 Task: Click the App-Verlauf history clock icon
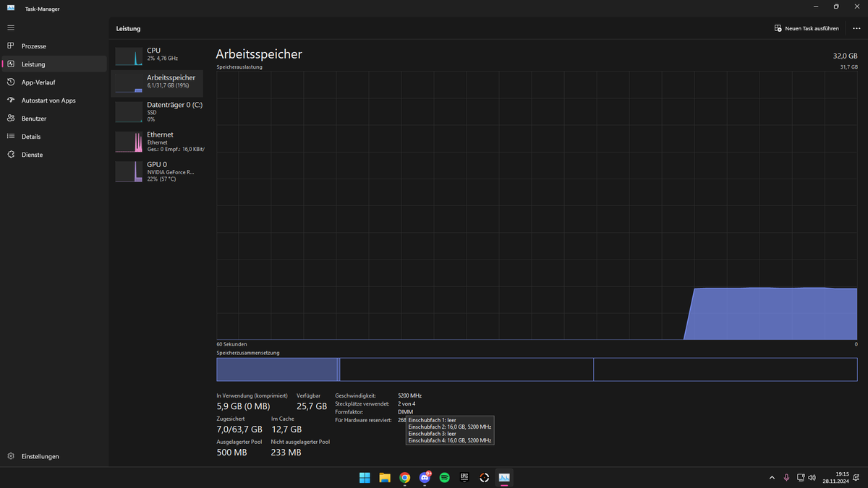tap(11, 82)
